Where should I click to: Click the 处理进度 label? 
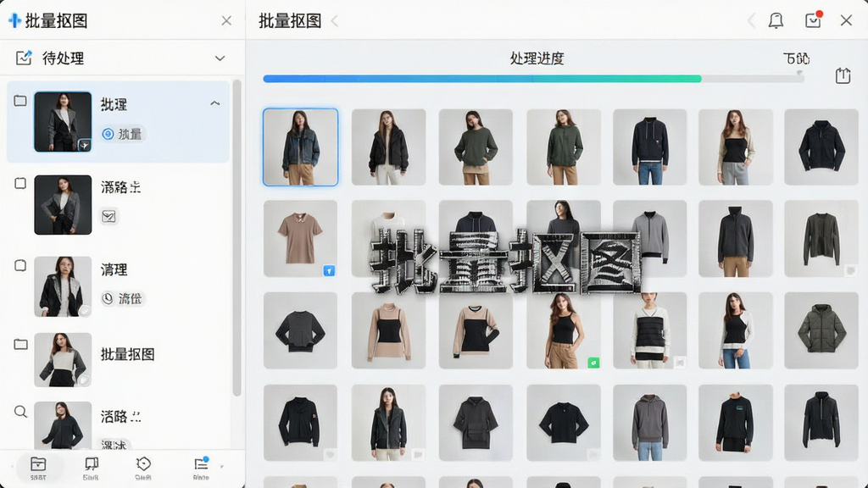point(537,58)
